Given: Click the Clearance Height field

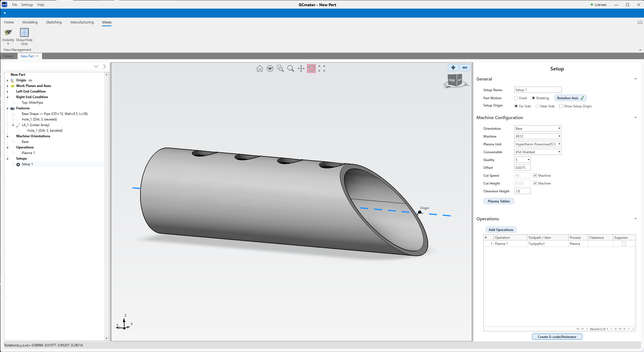Looking at the screenshot, I should click(x=522, y=191).
